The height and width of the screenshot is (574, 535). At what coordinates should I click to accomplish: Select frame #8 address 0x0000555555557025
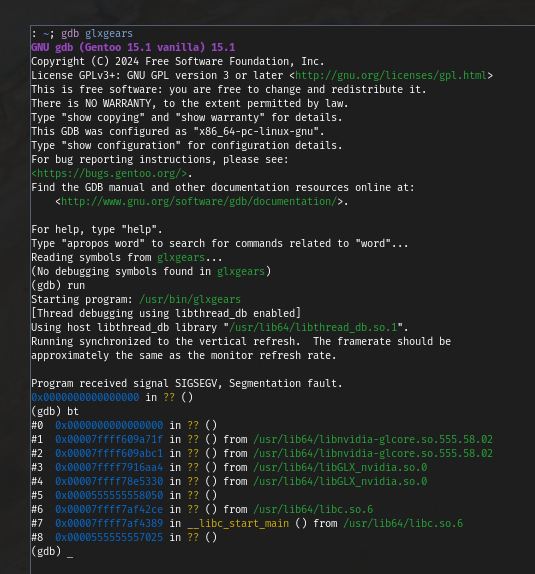pos(109,537)
